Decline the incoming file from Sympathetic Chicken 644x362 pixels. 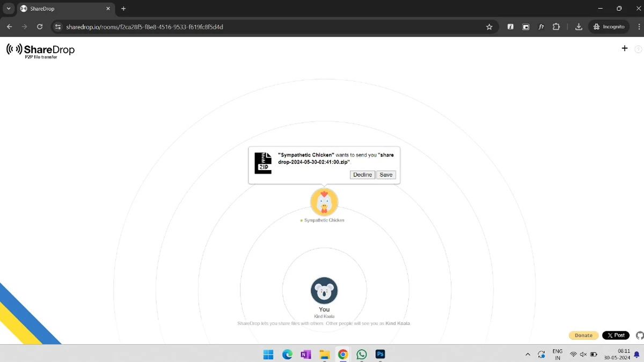tap(362, 175)
